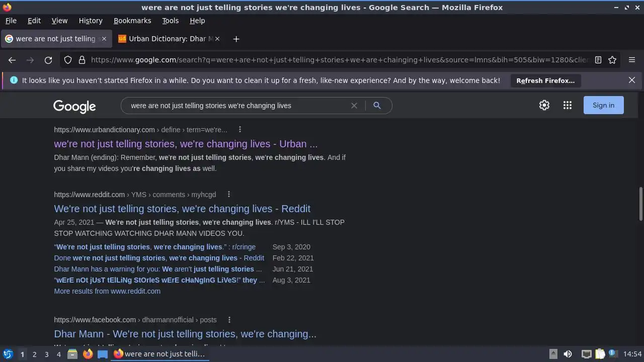Open Google quick settings gear
Image resolution: width=644 pixels, height=362 pixels.
point(544,105)
